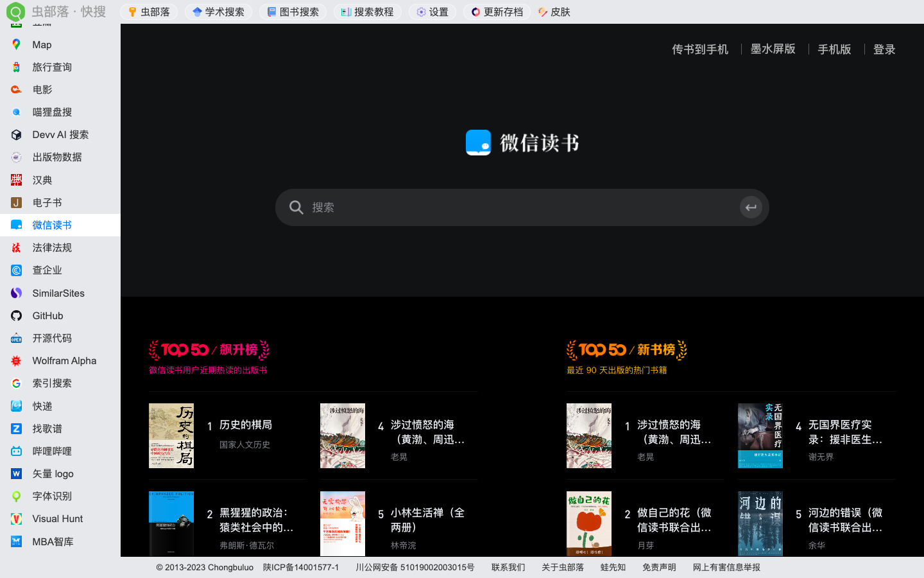Screen dimensions: 924x578
Task: Open the 电影 movie search entry
Action: tap(41, 89)
